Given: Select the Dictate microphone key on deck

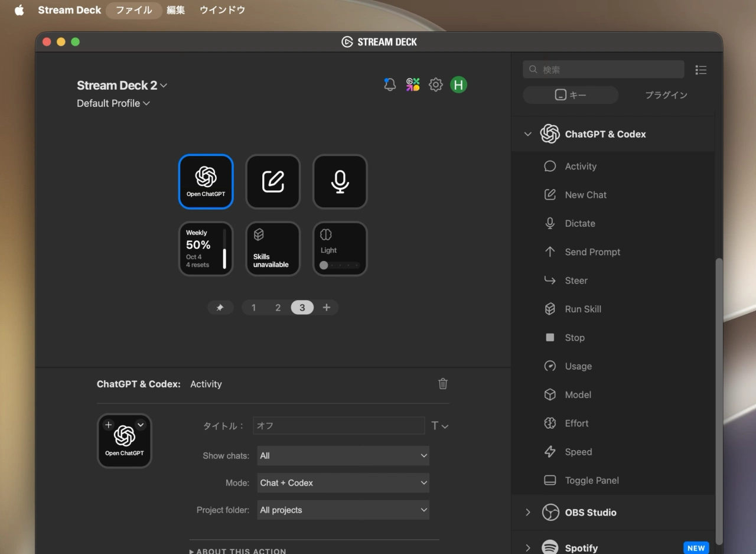Looking at the screenshot, I should pos(340,182).
